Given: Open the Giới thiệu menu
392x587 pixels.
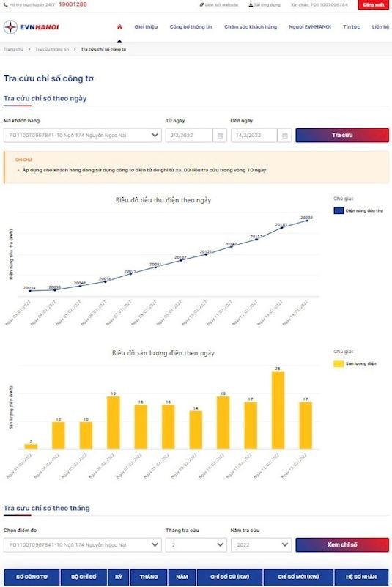Looking at the screenshot, I should pos(146,27).
